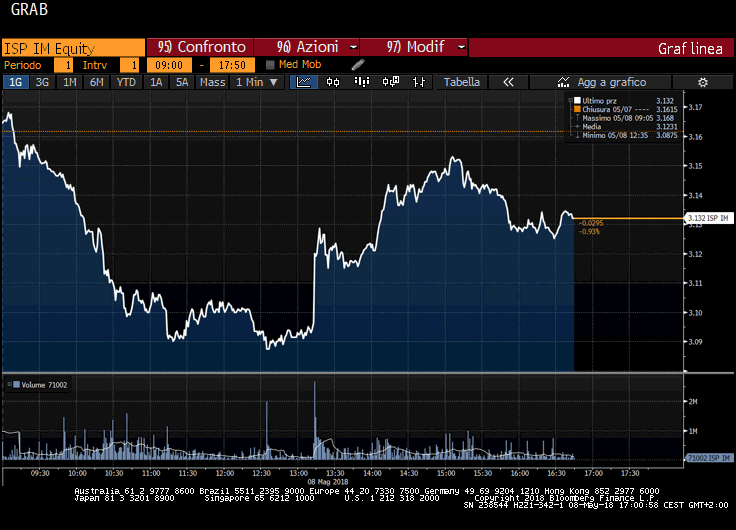Screen dimensions: 736x530
Task: Click the pencil annotation icon
Action: [x=358, y=64]
